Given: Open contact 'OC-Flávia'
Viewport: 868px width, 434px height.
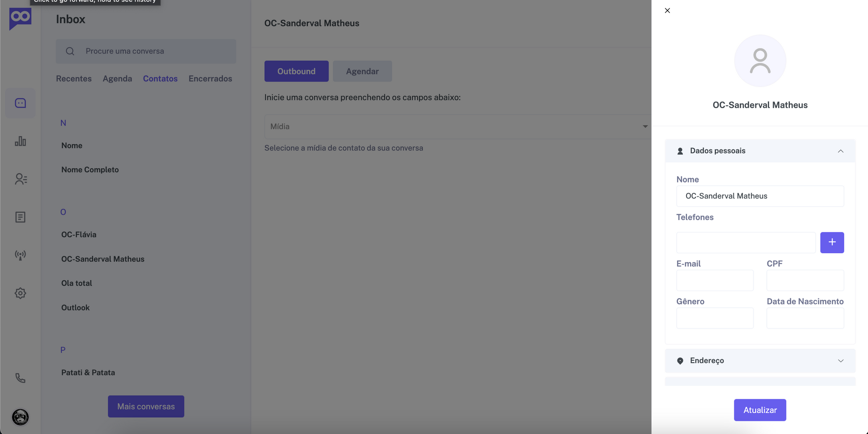Looking at the screenshot, I should [x=79, y=235].
